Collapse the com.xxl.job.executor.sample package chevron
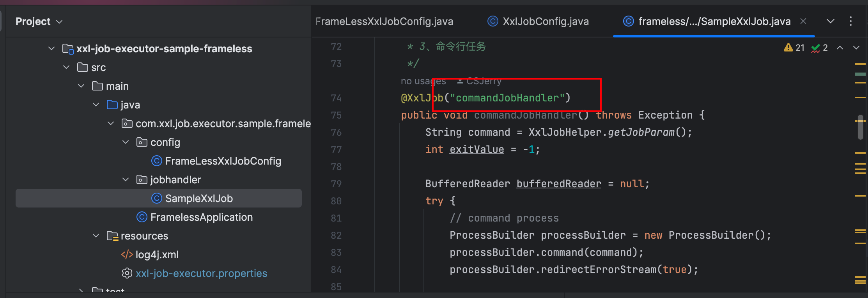 tap(111, 123)
